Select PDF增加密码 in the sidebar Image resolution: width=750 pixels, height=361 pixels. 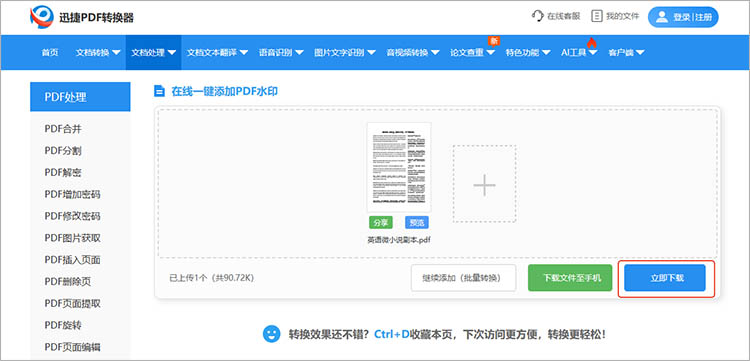73,194
